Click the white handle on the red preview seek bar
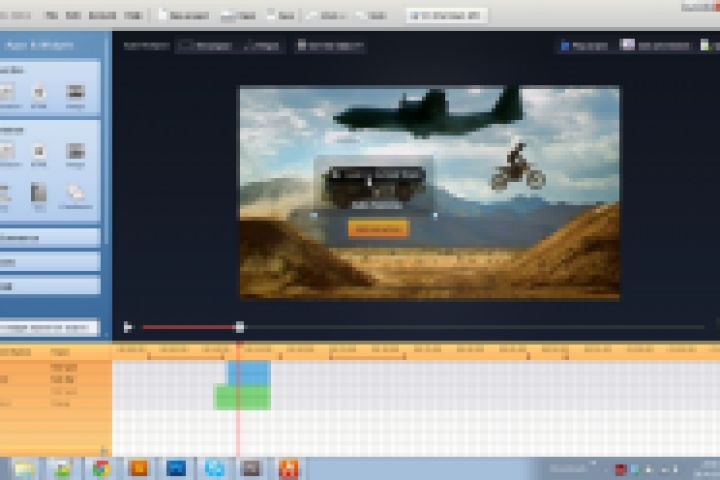Screen dimensions: 720x480 (x=240, y=327)
